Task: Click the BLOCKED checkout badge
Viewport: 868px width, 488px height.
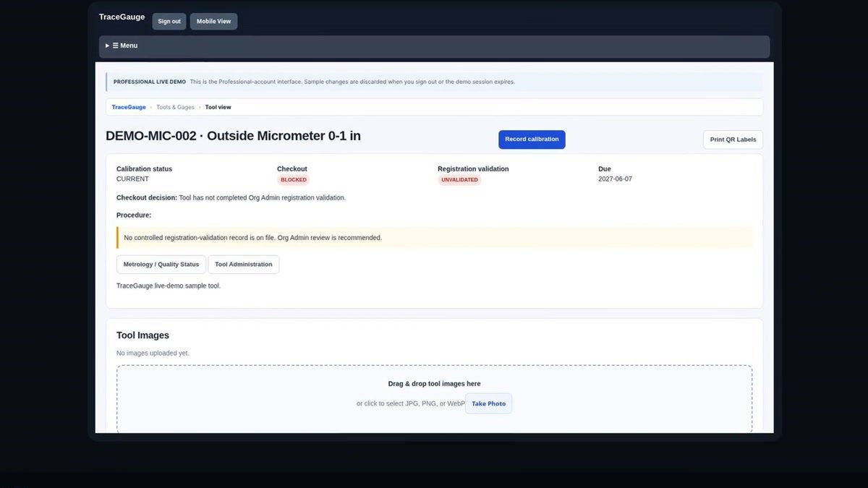Action: (294, 179)
